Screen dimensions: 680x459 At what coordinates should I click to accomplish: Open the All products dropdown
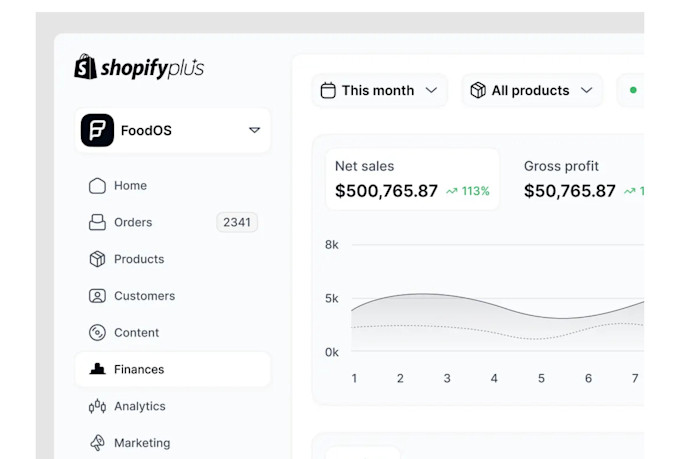click(532, 90)
